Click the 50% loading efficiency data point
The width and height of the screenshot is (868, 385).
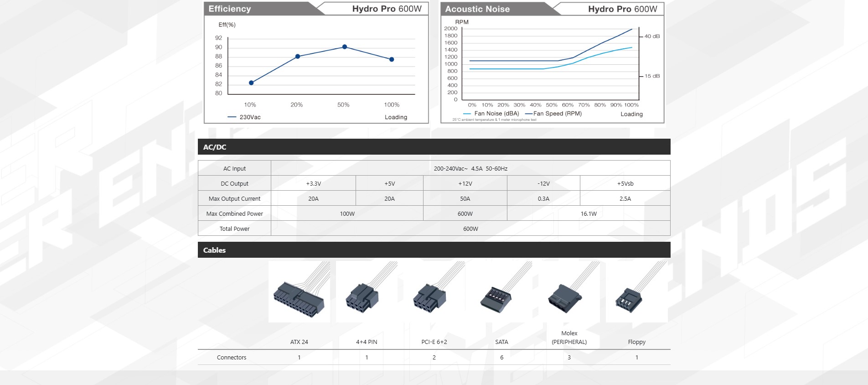[345, 47]
